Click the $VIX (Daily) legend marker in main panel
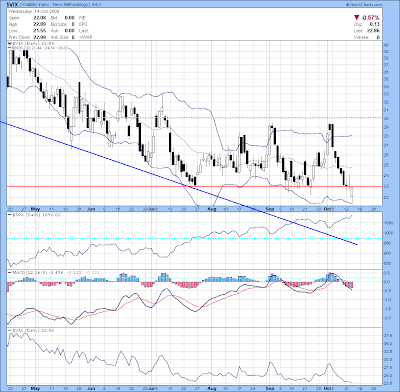The height and width of the screenshot is (392, 400). (x=9, y=44)
